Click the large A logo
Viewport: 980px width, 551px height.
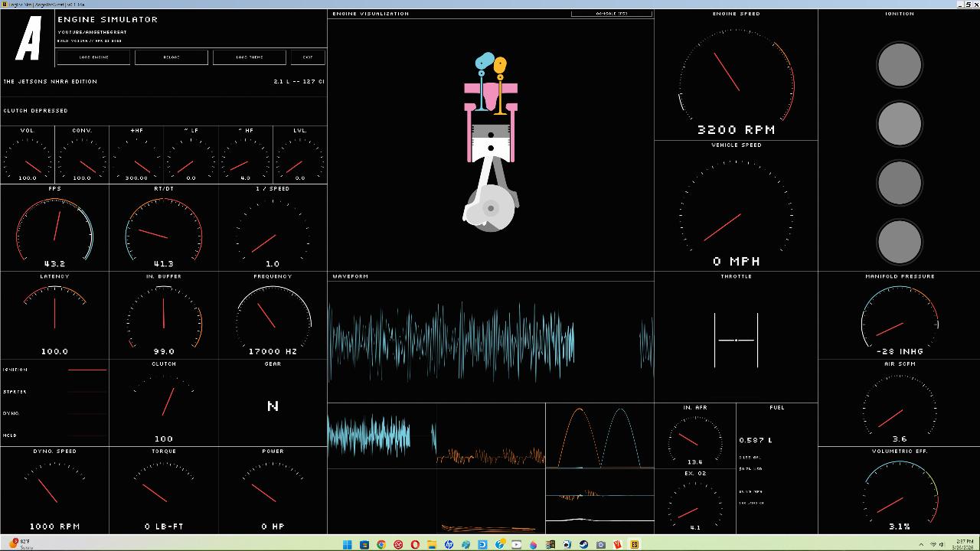click(x=28, y=38)
